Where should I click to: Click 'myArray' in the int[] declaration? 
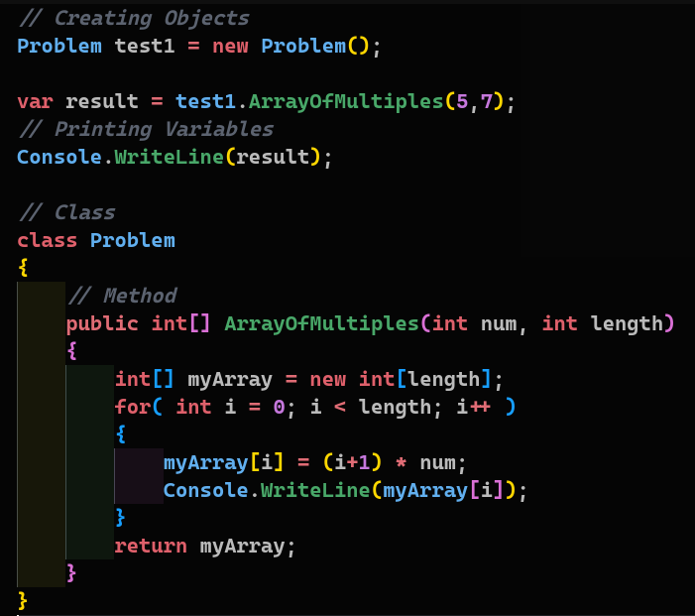tap(230, 380)
